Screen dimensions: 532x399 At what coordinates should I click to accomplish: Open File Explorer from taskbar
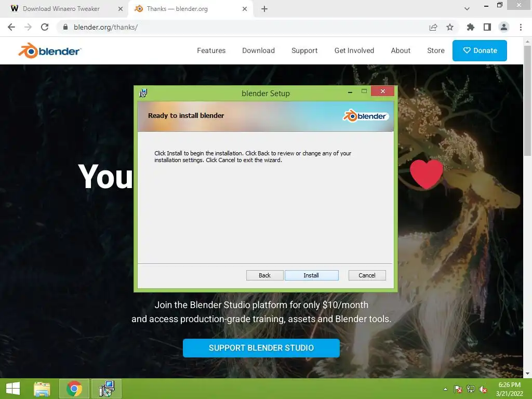(42, 389)
